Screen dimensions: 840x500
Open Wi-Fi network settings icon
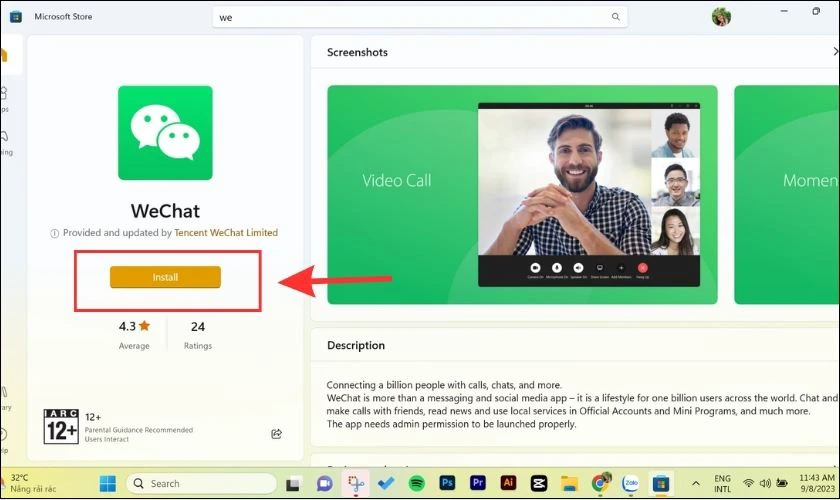click(x=748, y=483)
